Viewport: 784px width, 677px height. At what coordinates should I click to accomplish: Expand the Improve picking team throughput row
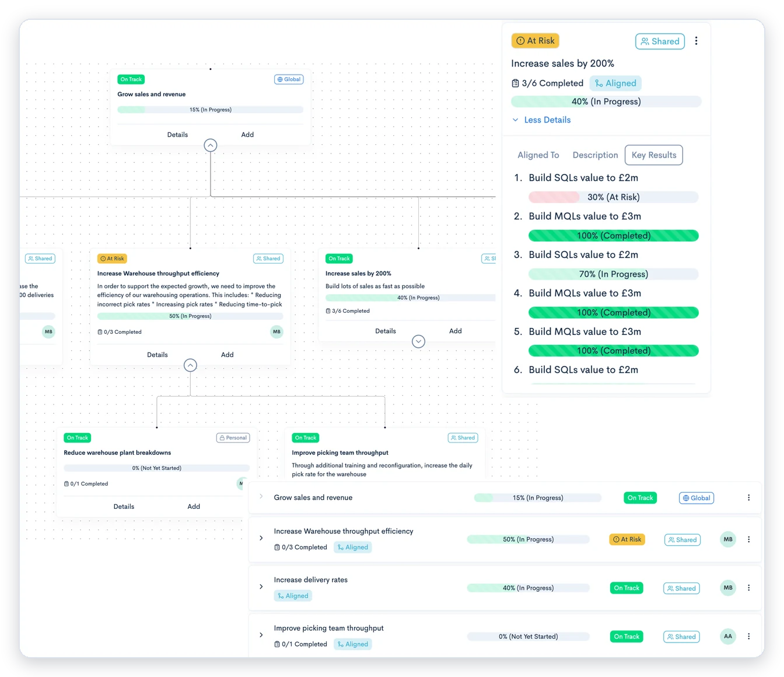pos(261,635)
